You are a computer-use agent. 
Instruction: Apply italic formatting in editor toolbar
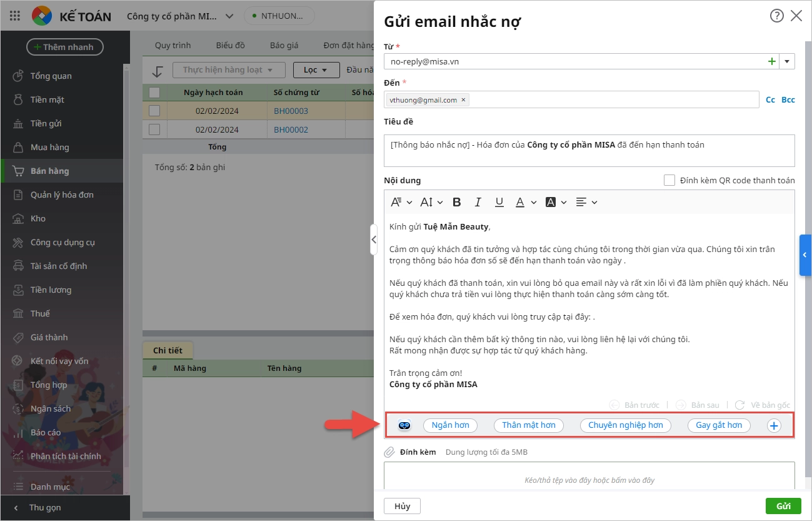coord(478,202)
